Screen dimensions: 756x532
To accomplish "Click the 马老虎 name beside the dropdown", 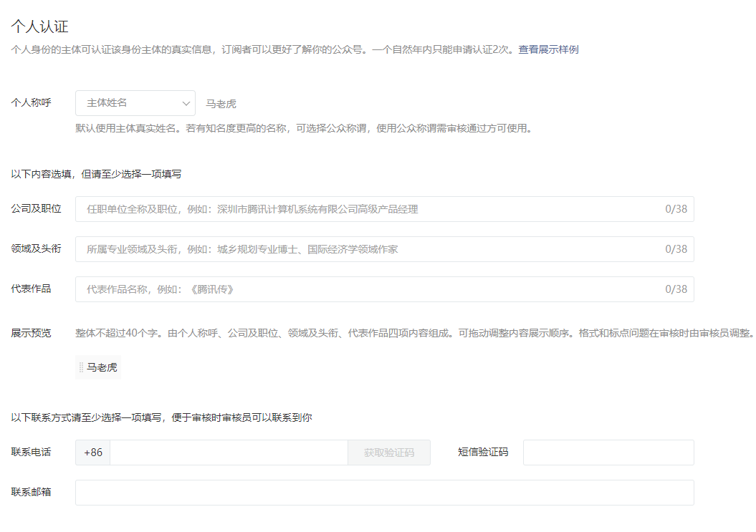I will click(221, 104).
